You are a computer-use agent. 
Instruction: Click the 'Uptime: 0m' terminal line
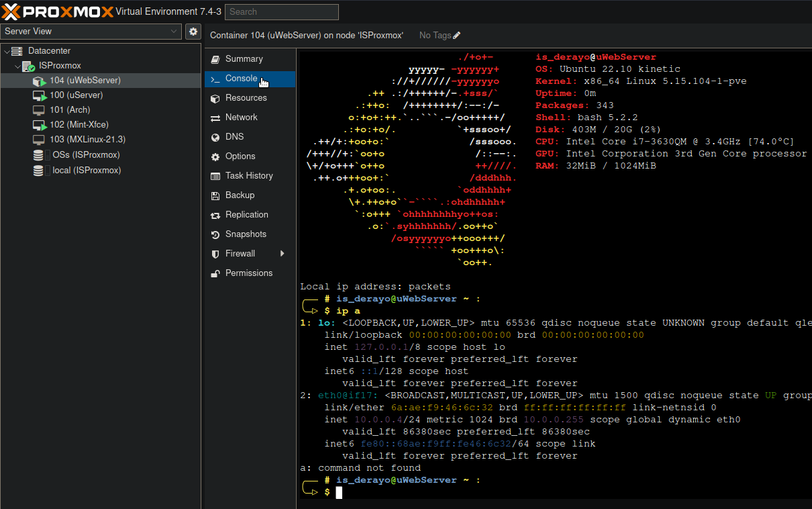(x=566, y=93)
